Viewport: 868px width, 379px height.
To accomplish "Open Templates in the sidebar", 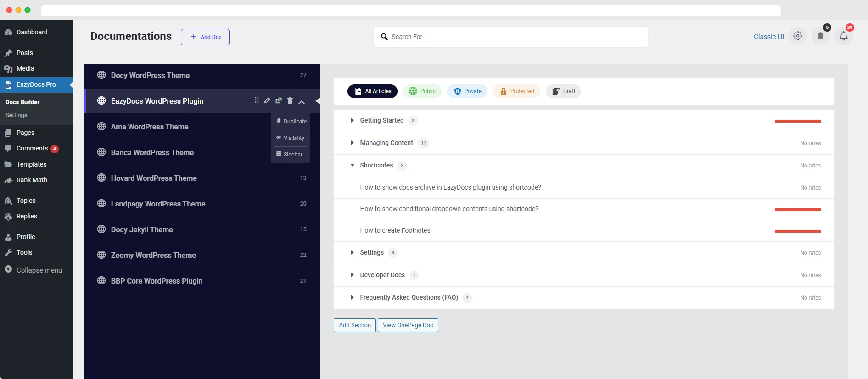I will pyautogui.click(x=37, y=164).
